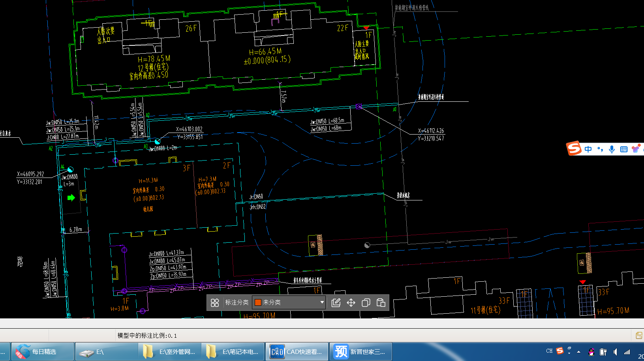This screenshot has height=361, width=644.
Task: Click the Jx:DN100 L=41.37m pipe label
Action: tap(166, 253)
